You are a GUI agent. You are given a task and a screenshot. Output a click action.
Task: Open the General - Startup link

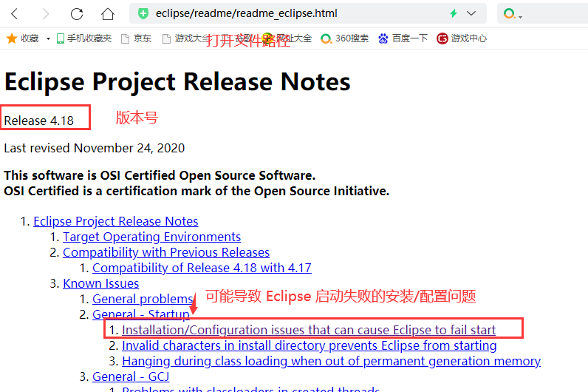[140, 314]
